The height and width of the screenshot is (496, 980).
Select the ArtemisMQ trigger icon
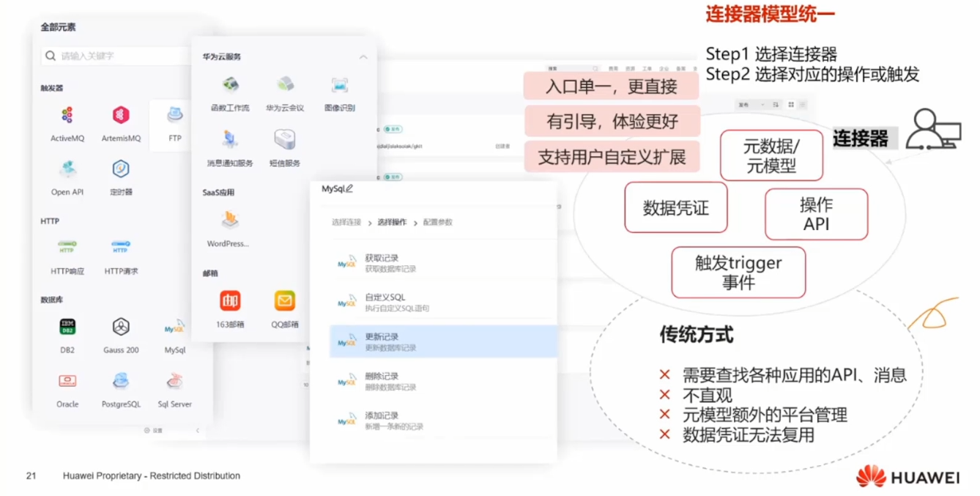tap(121, 115)
